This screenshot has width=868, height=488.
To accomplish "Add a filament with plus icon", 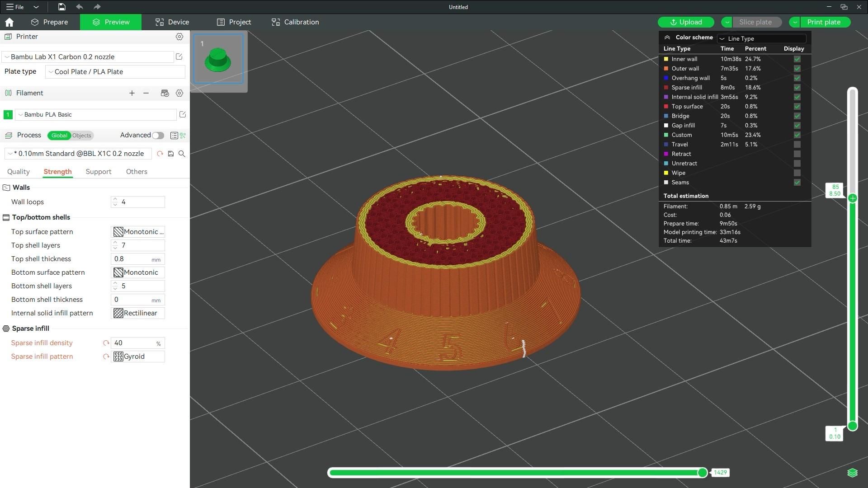I will click(132, 93).
